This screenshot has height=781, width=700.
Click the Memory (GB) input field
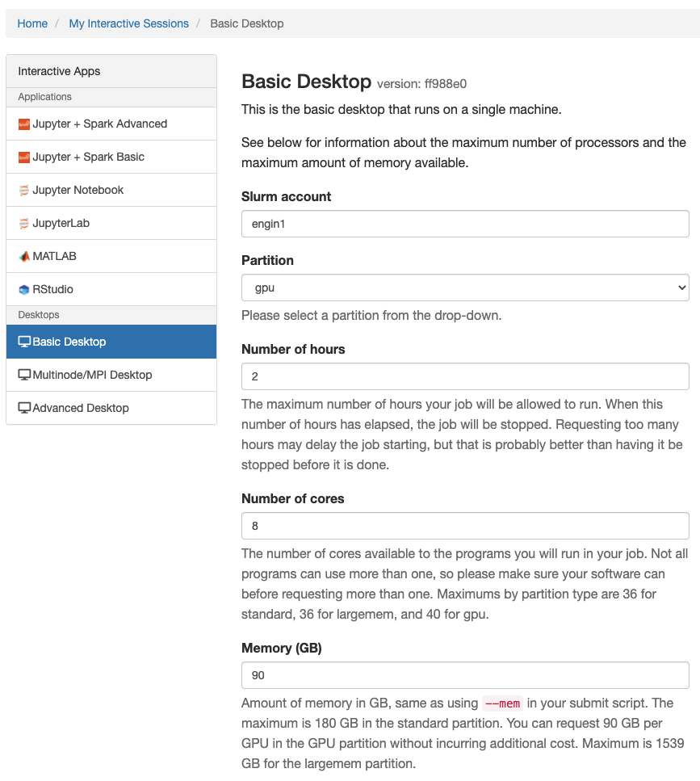[x=465, y=675]
